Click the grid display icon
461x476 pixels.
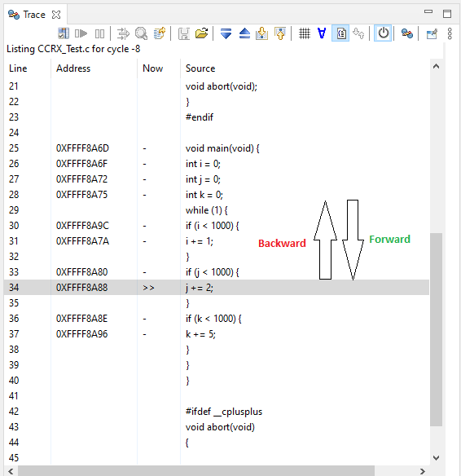tap(304, 33)
